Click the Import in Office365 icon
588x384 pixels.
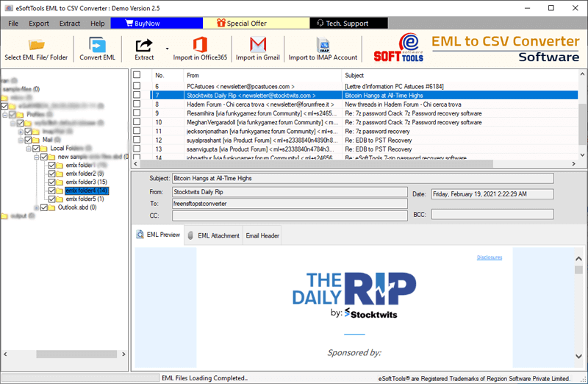pyautogui.click(x=200, y=45)
